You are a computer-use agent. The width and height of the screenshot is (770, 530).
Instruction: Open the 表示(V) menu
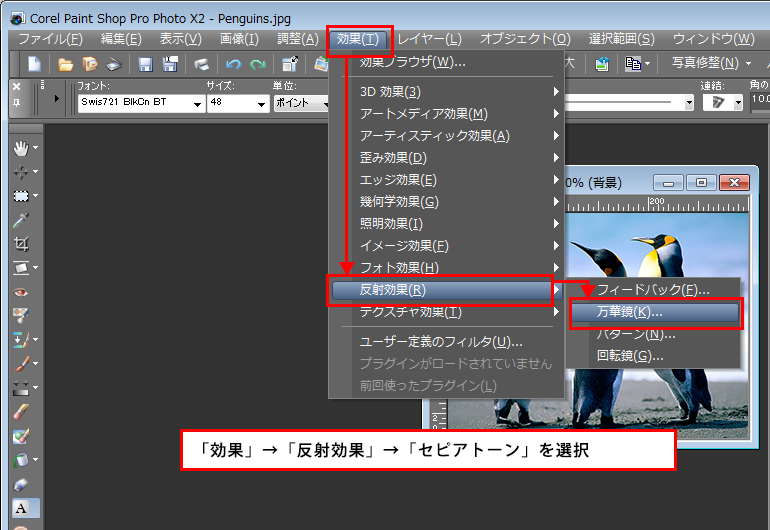[181, 39]
